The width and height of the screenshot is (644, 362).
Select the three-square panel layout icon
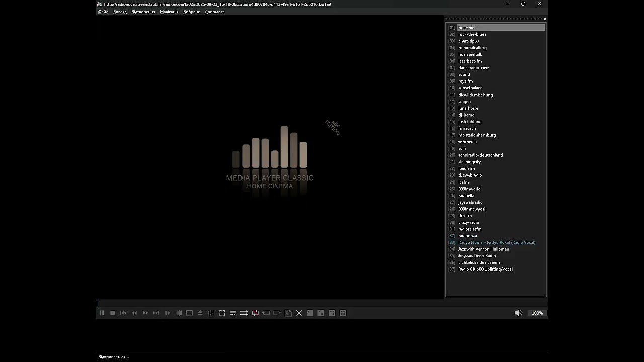tap(332, 313)
